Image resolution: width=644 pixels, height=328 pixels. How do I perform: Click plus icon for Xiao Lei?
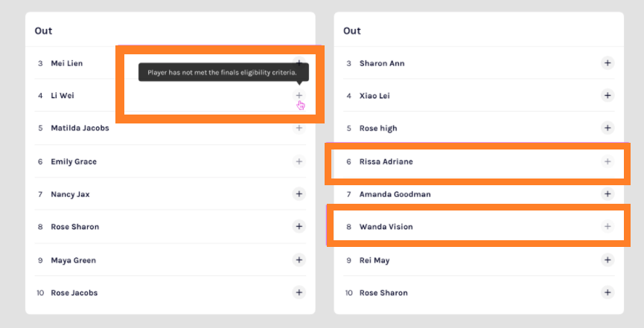[x=608, y=95]
